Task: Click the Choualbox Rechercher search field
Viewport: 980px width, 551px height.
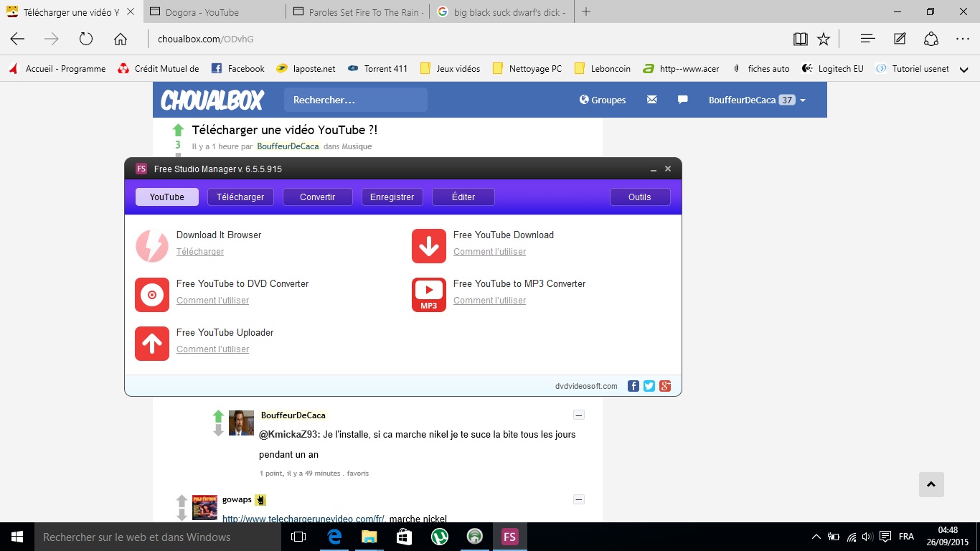Action: click(355, 100)
